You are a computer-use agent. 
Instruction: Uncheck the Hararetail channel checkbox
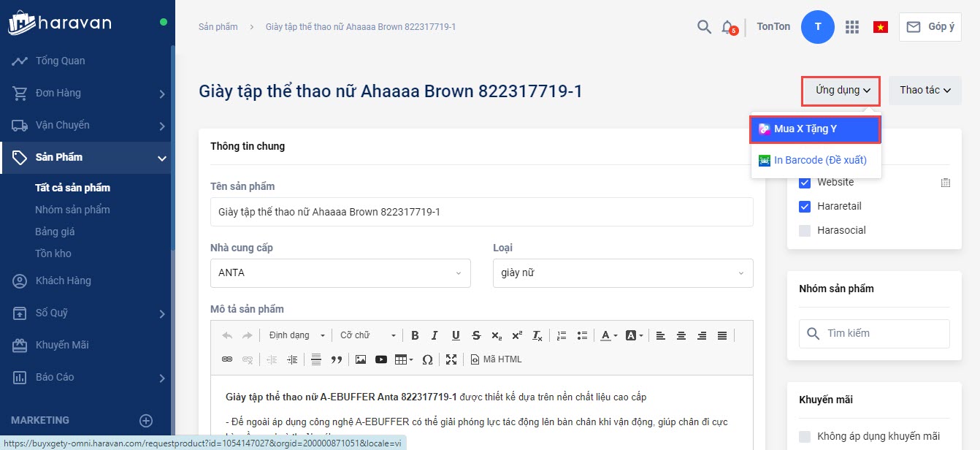coord(805,207)
